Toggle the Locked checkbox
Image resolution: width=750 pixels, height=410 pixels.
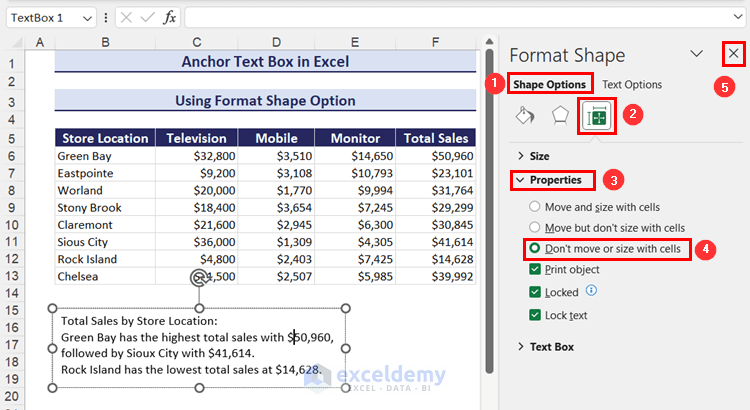pos(535,292)
